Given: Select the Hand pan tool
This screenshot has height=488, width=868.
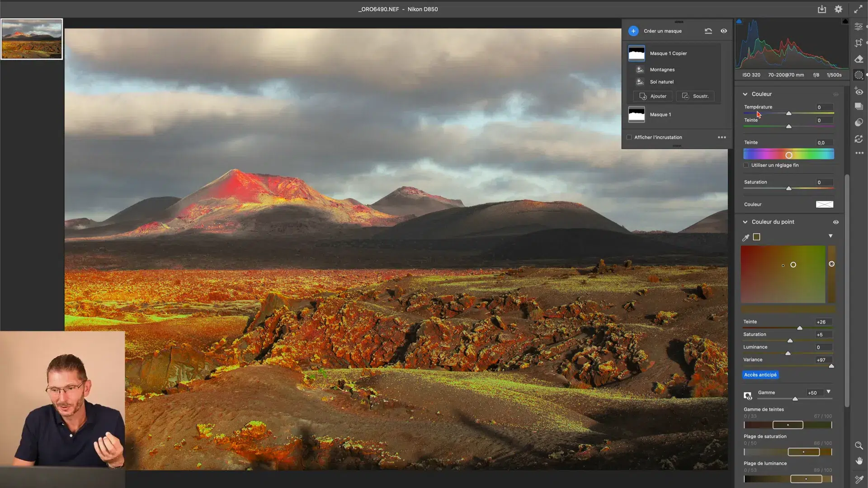Looking at the screenshot, I should [x=859, y=461].
